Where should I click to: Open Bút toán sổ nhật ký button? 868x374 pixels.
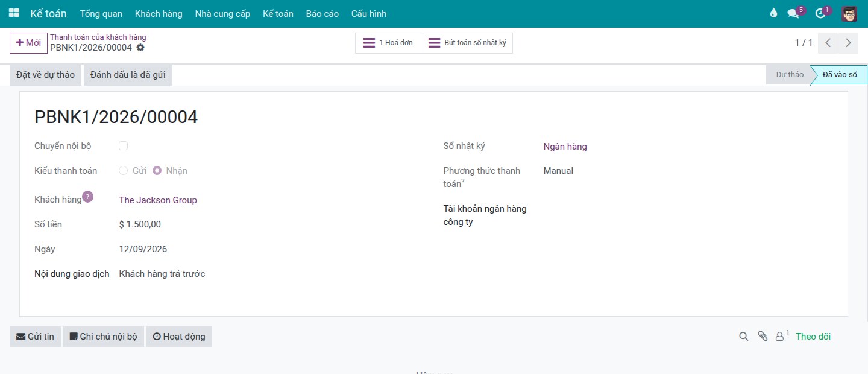[x=468, y=43]
